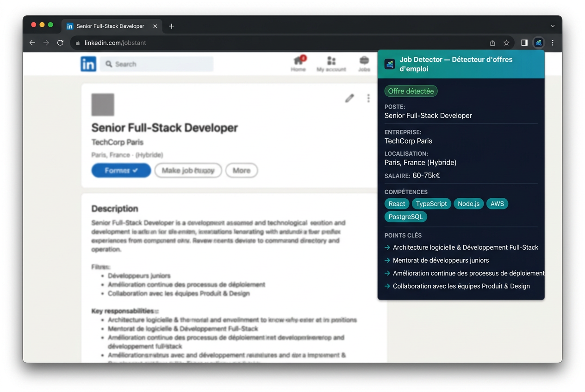The height and width of the screenshot is (392, 585).
Task: Click the LinkedIn Search field
Action: [156, 64]
